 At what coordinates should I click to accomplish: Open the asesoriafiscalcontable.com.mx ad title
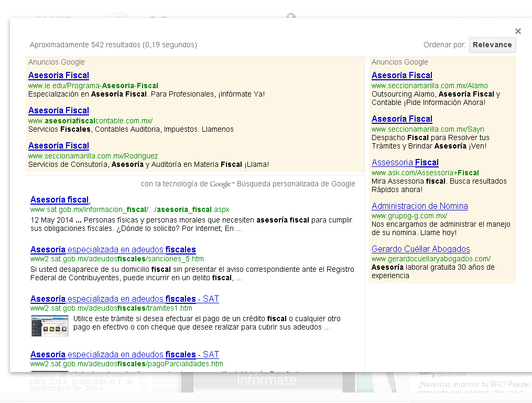59,110
